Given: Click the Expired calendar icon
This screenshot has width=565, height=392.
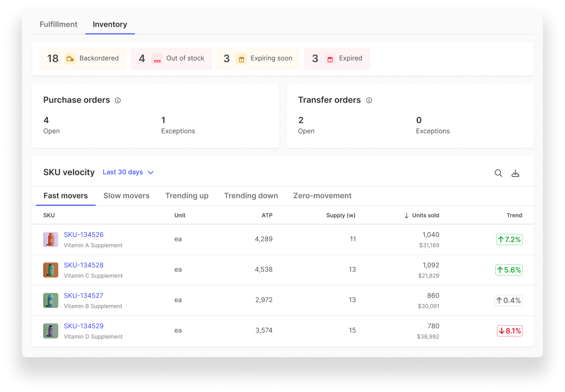Looking at the screenshot, I should 330,59.
